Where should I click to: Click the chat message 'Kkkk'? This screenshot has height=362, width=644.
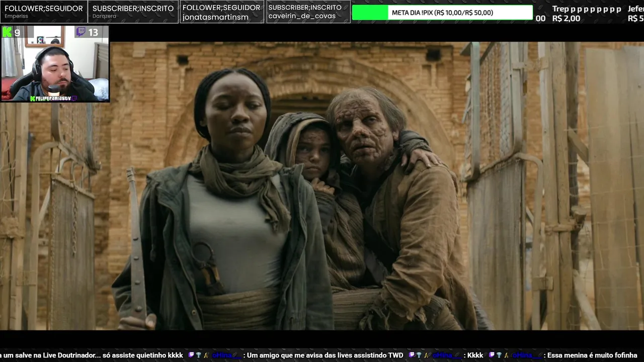click(x=475, y=355)
